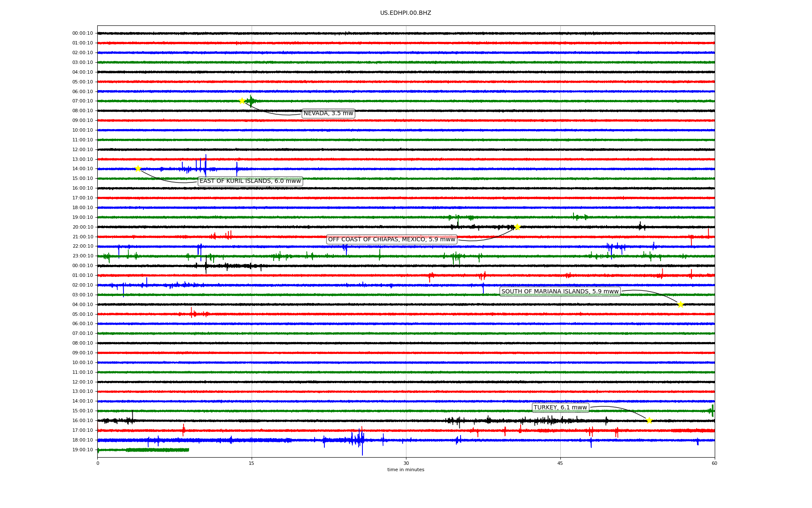
Task: Click the US.EDHPI.00.BHZ plot title
Action: (x=406, y=13)
